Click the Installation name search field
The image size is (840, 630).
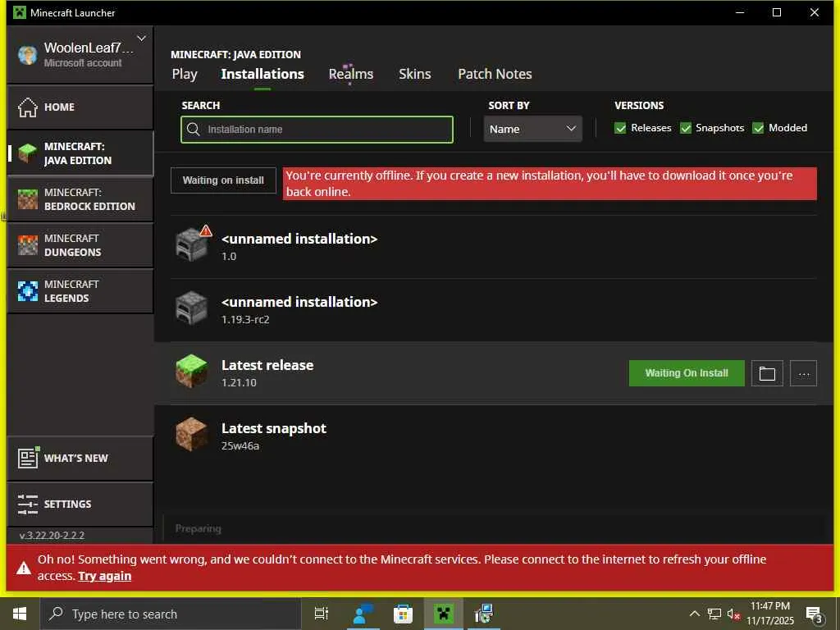point(317,130)
